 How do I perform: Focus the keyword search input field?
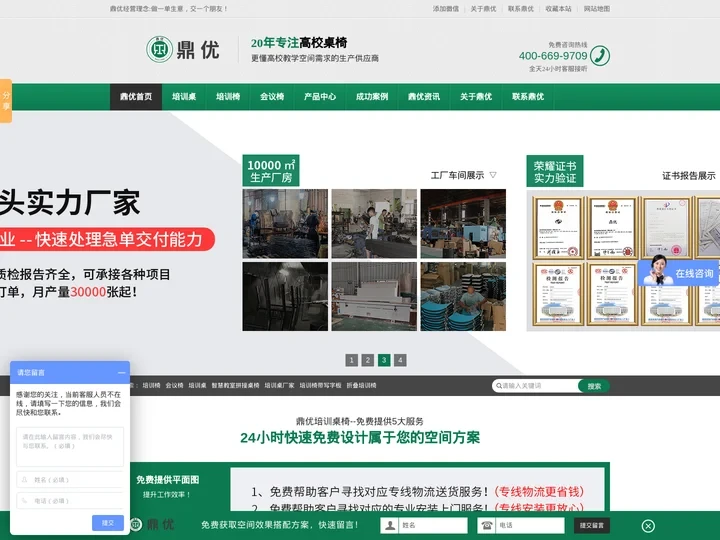pos(537,386)
